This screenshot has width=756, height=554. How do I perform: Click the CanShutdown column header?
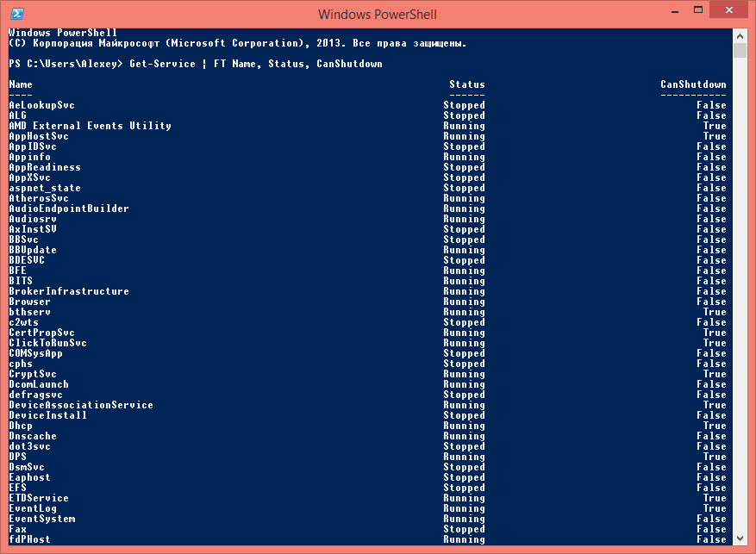[693, 84]
